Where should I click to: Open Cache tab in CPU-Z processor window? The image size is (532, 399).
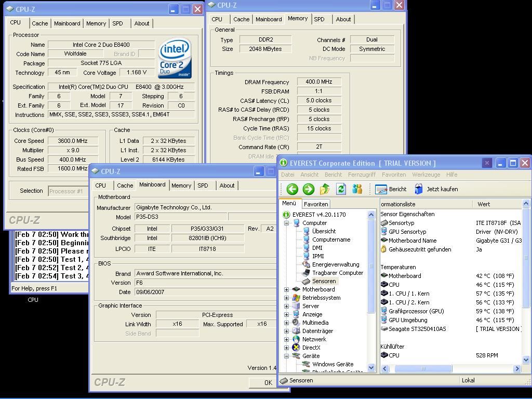point(39,23)
